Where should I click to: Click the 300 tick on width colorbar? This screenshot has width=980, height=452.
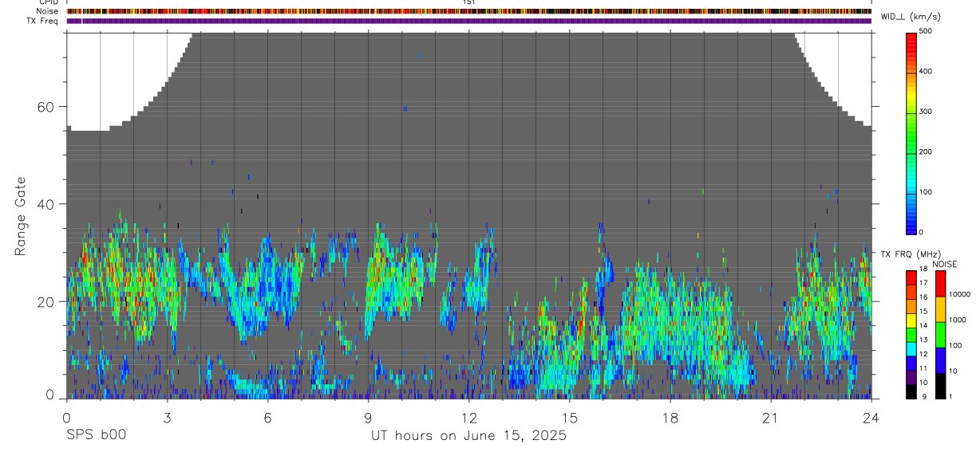(x=927, y=112)
